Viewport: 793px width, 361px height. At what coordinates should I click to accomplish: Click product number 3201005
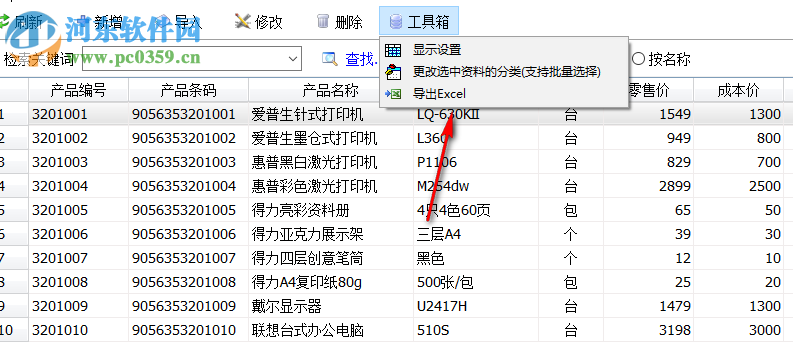coord(78,210)
